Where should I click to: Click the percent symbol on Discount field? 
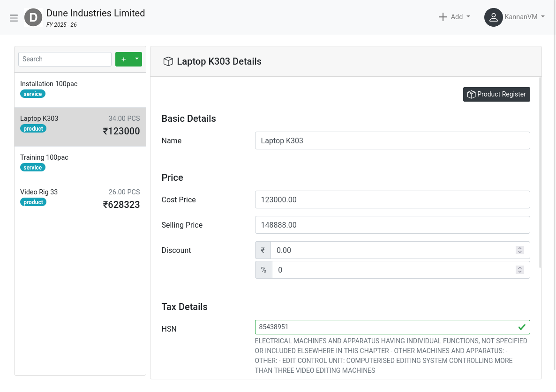(263, 270)
